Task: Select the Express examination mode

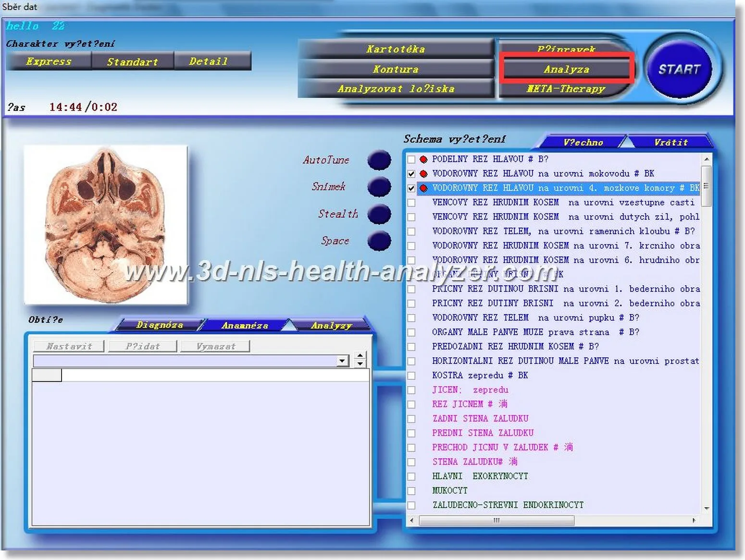Action: point(49,61)
